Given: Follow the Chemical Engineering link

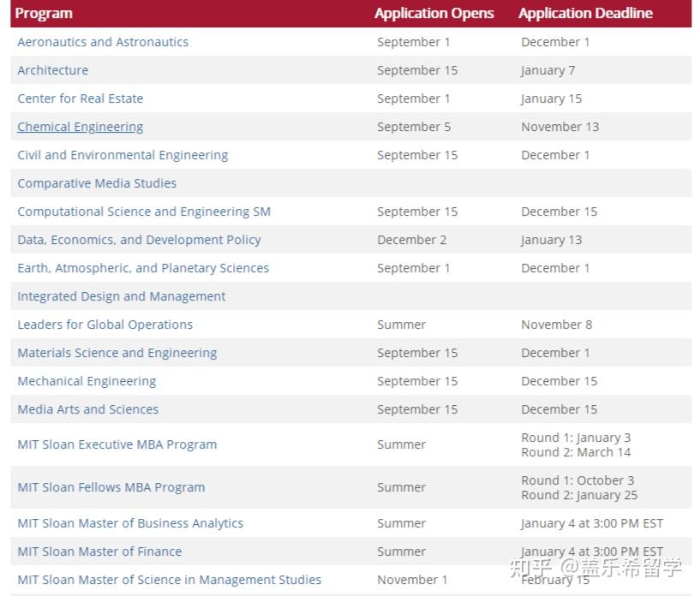Looking at the screenshot, I should 81,127.
